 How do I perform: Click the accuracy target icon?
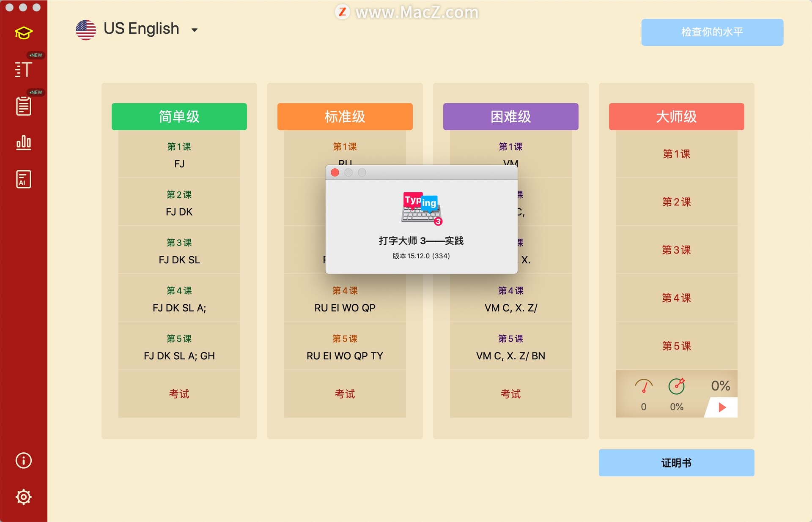click(677, 386)
